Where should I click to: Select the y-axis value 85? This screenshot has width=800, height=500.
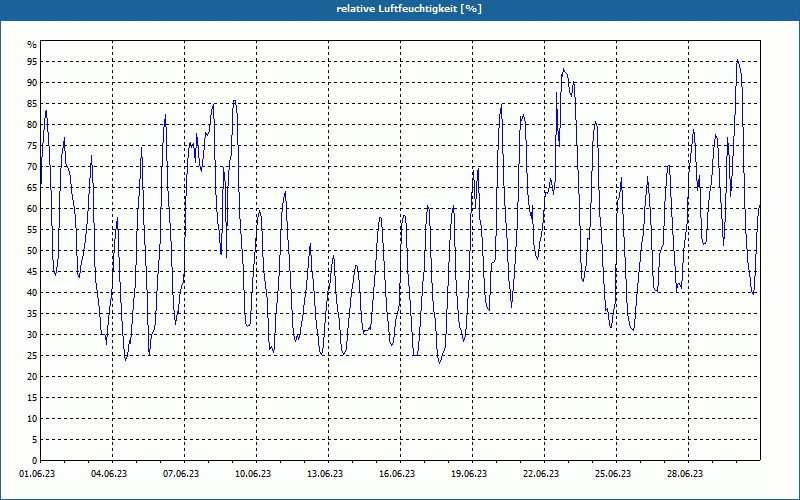tap(32, 104)
